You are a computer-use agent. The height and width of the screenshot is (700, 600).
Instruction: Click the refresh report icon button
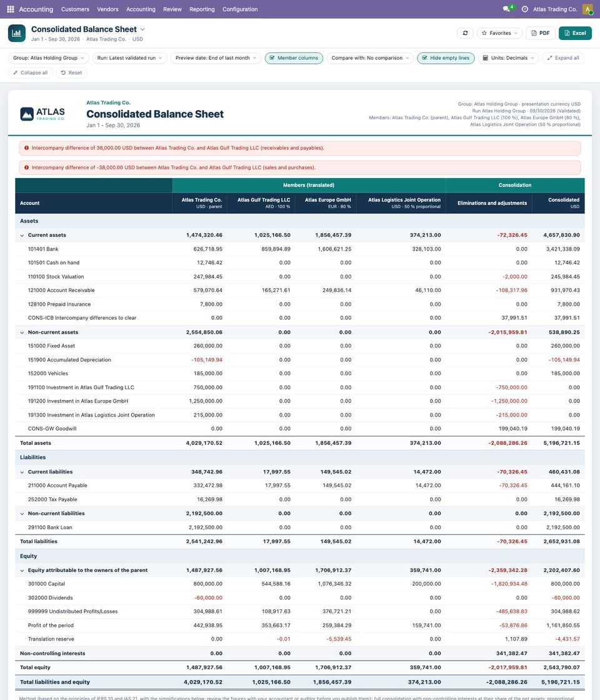465,33
